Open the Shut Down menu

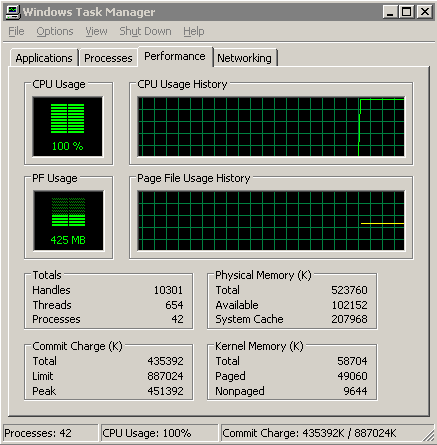(x=145, y=31)
